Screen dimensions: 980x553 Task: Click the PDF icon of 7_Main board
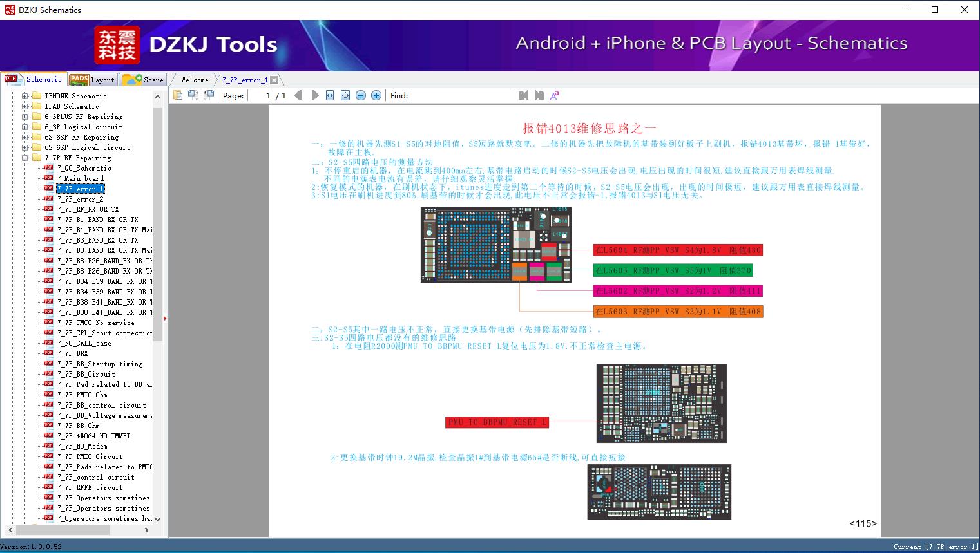pos(48,178)
